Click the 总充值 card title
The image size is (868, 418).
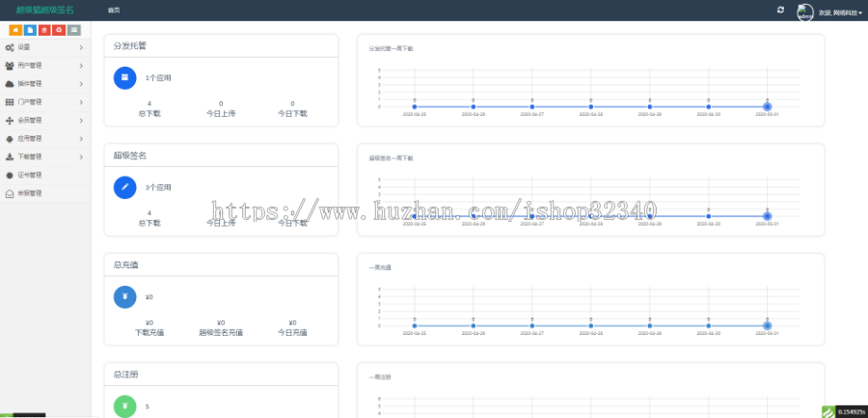(126, 265)
